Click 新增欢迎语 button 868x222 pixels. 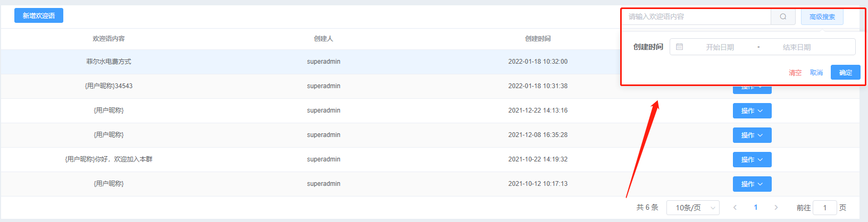tap(39, 15)
